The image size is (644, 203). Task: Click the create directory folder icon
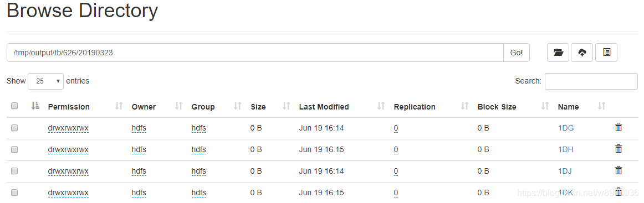[558, 53]
